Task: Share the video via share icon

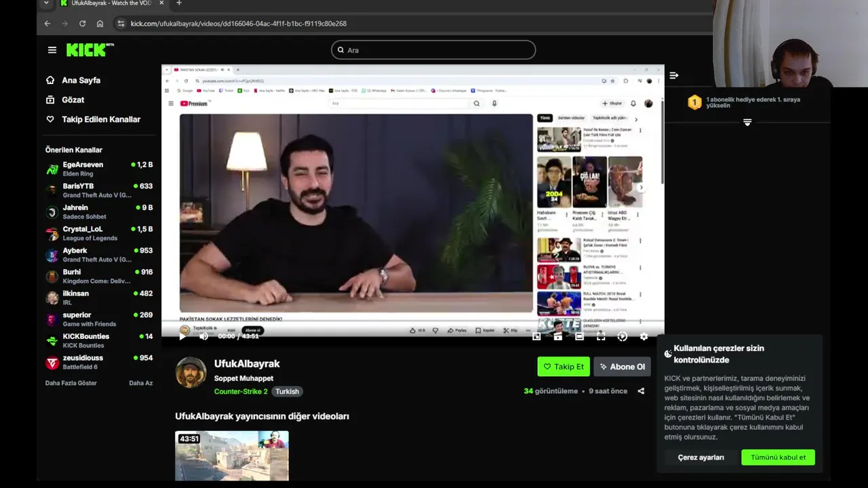Action: (641, 391)
